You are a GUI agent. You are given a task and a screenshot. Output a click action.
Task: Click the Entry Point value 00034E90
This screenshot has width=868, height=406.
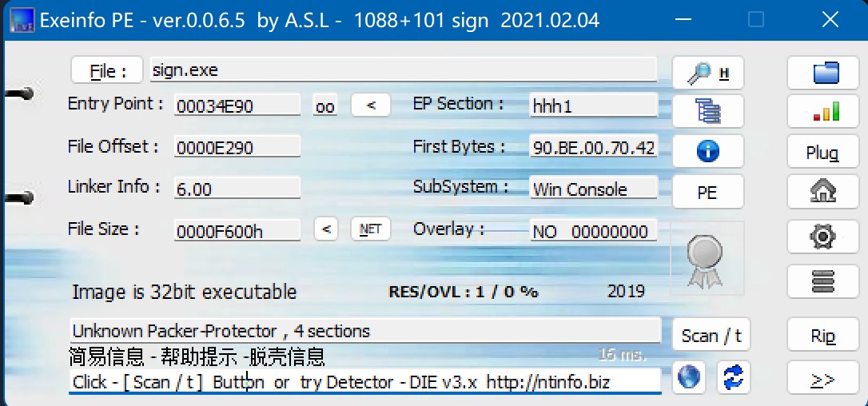237,105
